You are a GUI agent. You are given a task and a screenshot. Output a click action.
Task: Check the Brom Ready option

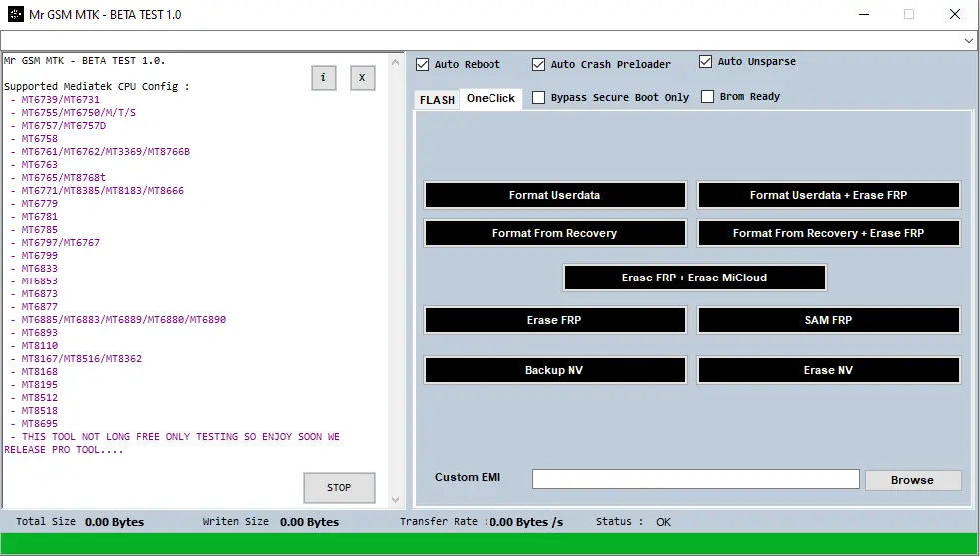(x=707, y=96)
